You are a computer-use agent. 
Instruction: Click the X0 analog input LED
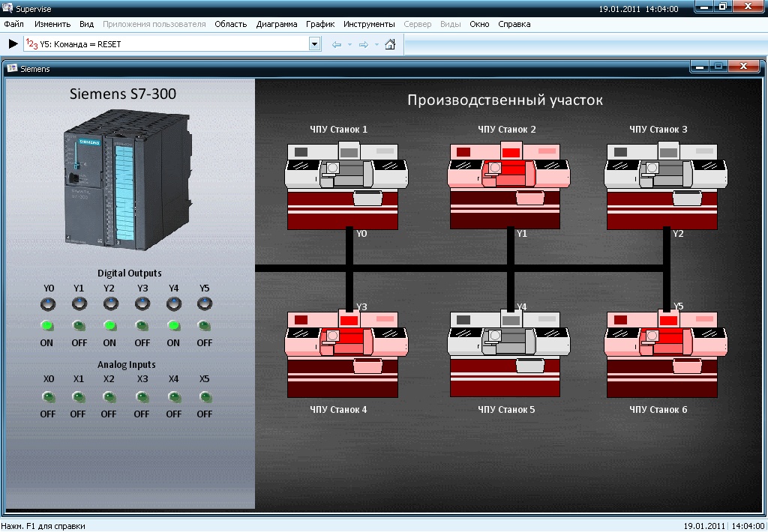(48, 396)
